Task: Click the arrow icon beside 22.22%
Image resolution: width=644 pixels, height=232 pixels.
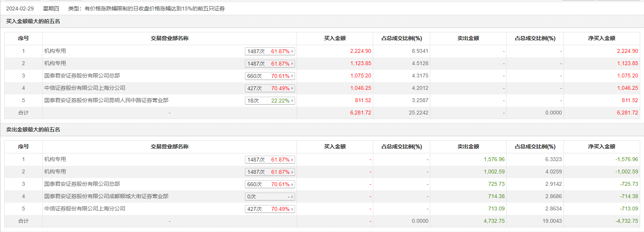Action: click(292, 101)
